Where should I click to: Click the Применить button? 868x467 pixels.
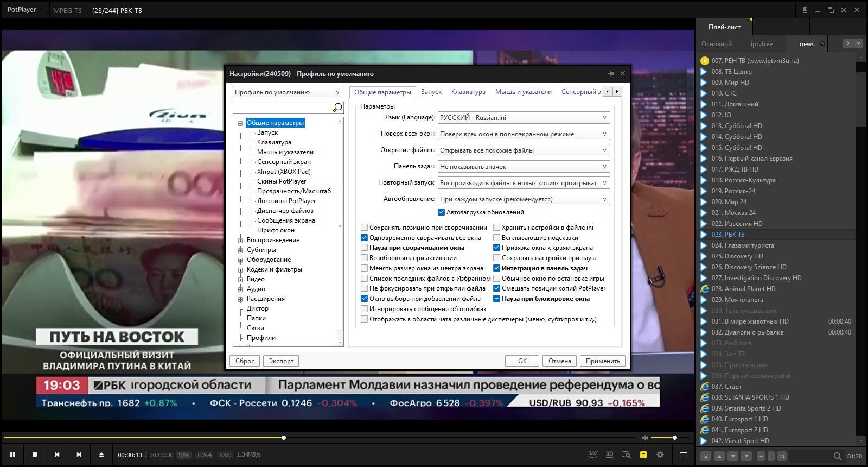[x=603, y=361]
